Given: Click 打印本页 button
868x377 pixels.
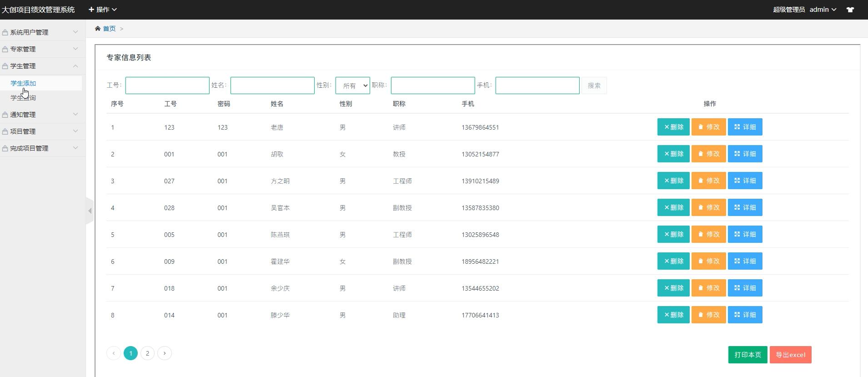Looking at the screenshot, I should [748, 355].
